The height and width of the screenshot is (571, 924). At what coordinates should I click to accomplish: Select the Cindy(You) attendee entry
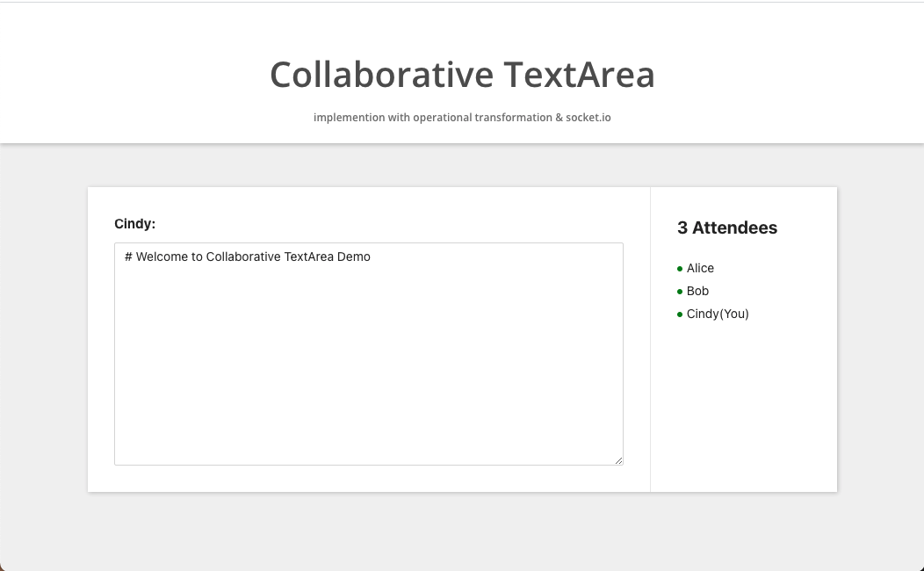[718, 314]
